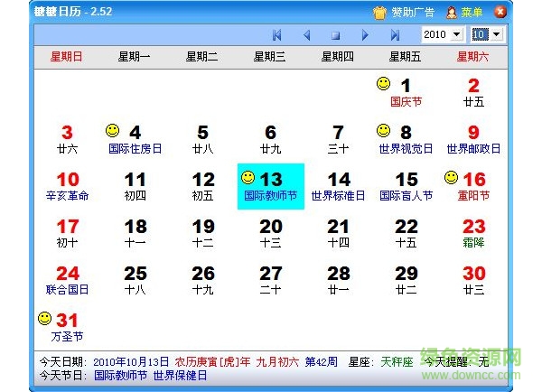The width and height of the screenshot is (542, 392).
Task: Return to today square button
Action: coord(335,35)
